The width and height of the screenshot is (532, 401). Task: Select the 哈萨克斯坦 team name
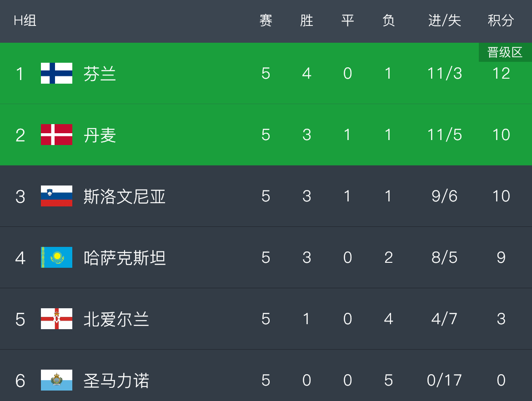[x=124, y=258]
